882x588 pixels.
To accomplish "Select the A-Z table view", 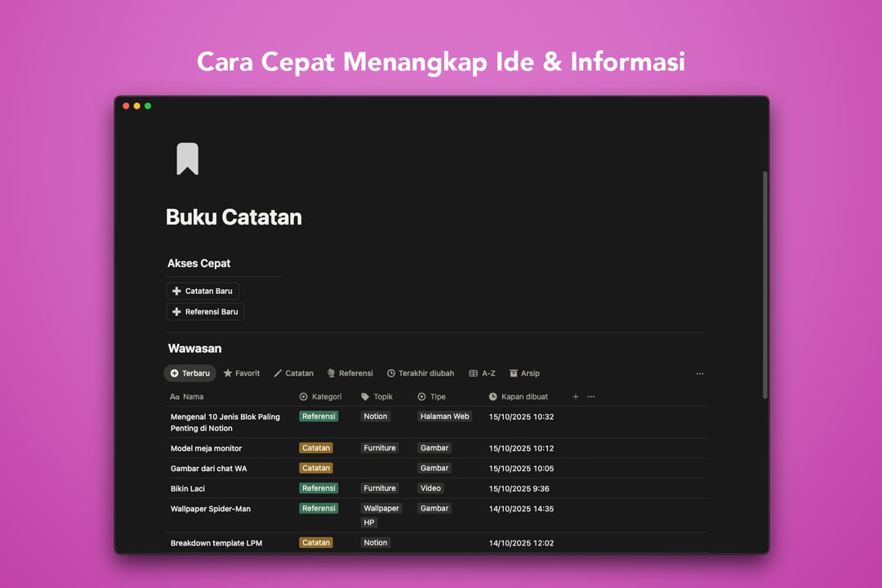I will click(x=482, y=373).
